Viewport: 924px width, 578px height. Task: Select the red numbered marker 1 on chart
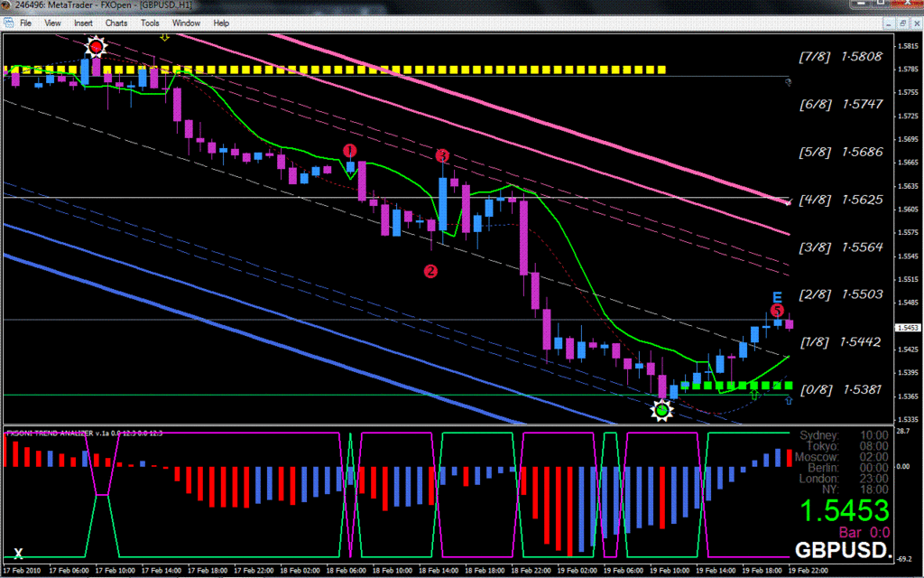351,150
